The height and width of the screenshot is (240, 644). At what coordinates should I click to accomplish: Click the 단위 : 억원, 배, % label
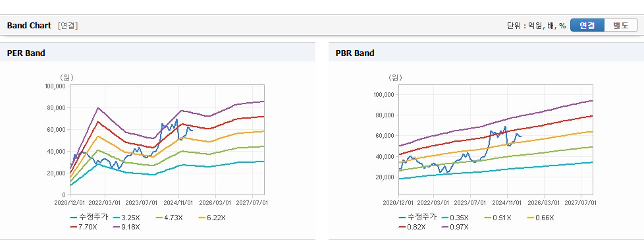pos(537,26)
